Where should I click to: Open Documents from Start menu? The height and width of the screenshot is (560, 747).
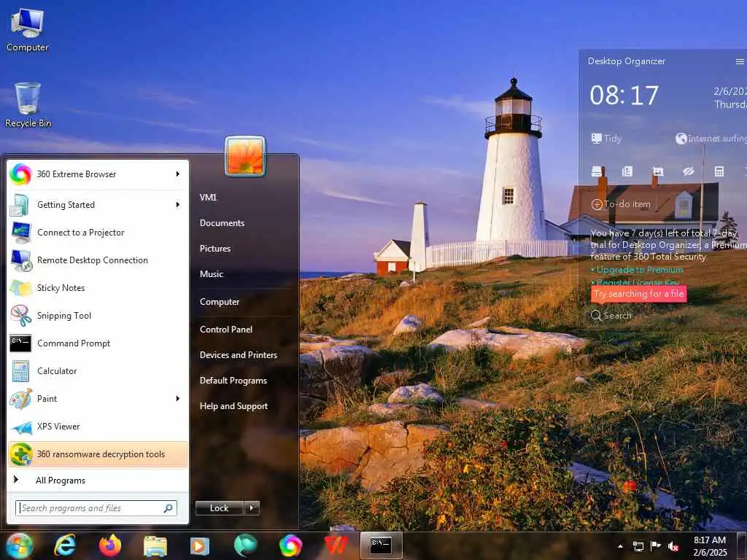222,223
